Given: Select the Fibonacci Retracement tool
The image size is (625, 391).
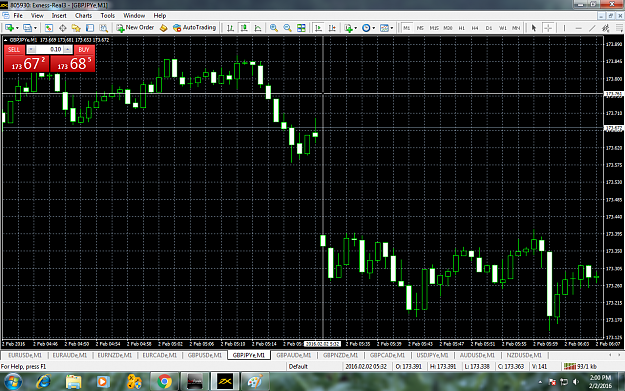Looking at the screenshot, I should tap(619, 28).
